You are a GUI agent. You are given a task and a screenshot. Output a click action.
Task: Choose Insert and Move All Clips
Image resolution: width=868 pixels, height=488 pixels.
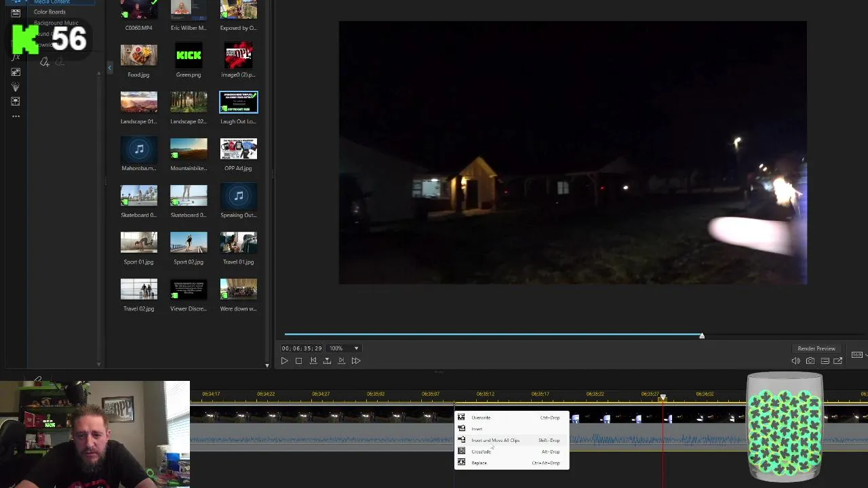point(511,440)
